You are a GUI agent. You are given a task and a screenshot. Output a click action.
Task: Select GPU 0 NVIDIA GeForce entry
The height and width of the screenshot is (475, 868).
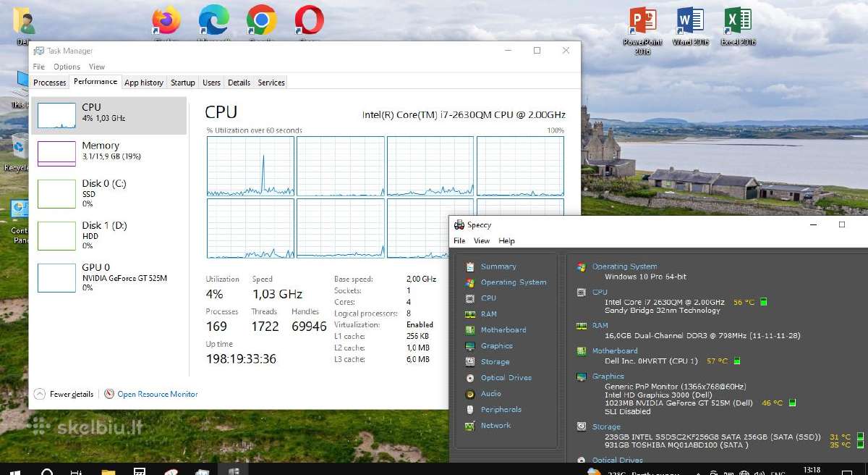(109, 277)
